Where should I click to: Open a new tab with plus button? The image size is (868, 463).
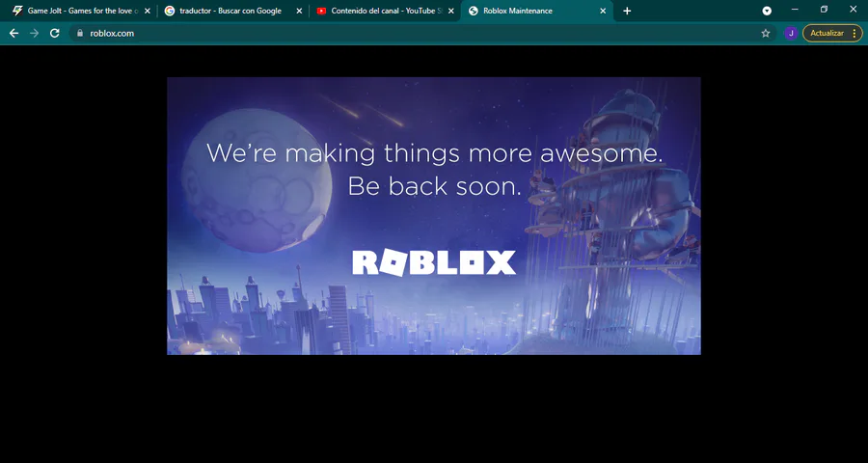(x=627, y=11)
